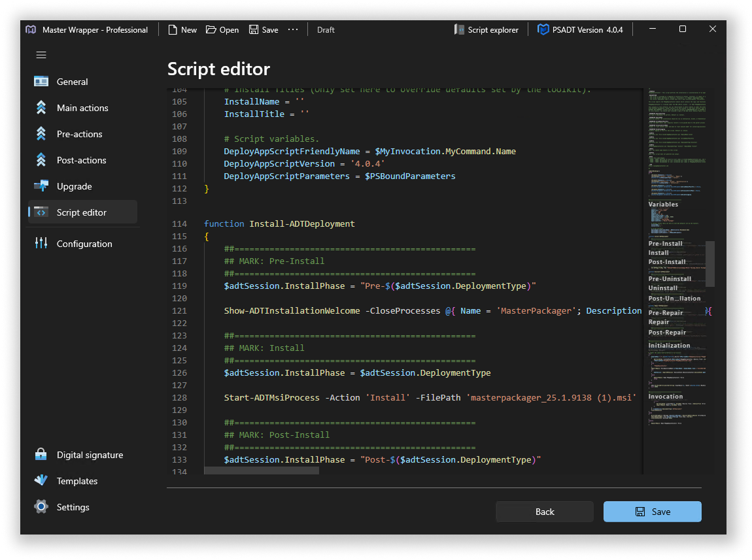
Task: Open the Upgrade icon in sidebar
Action: [41, 186]
